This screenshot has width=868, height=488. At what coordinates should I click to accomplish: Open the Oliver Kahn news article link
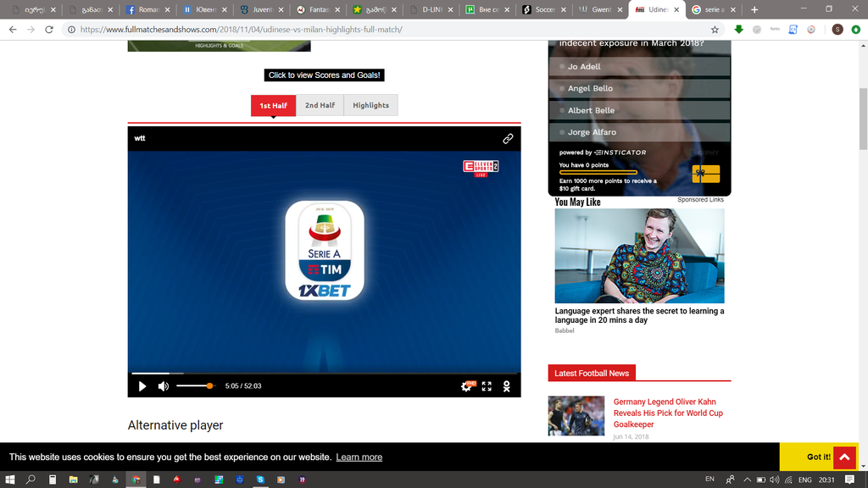point(668,413)
